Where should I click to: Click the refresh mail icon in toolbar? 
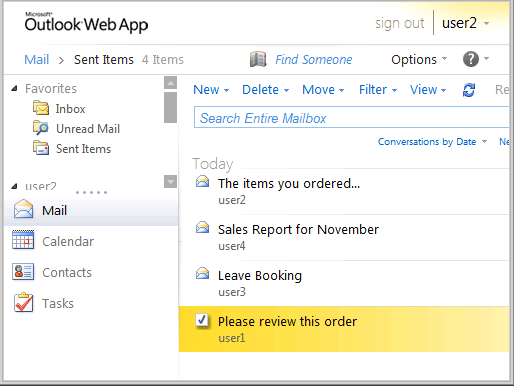pos(469,90)
